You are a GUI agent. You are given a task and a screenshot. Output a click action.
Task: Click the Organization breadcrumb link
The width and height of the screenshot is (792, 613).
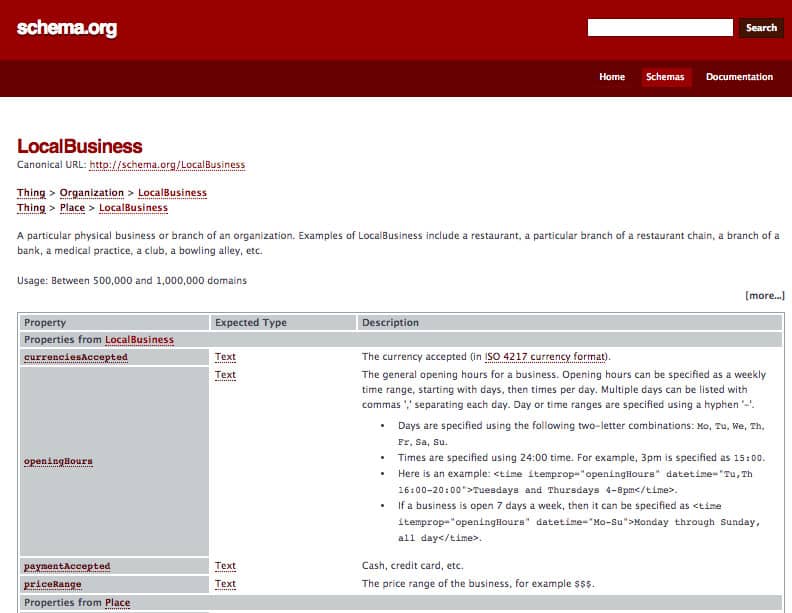[x=91, y=192]
